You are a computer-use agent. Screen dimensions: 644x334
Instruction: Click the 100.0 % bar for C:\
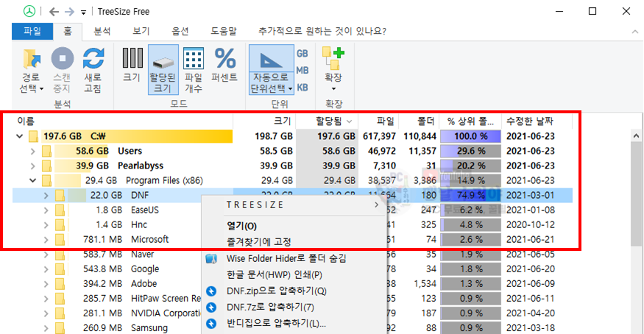(x=471, y=136)
